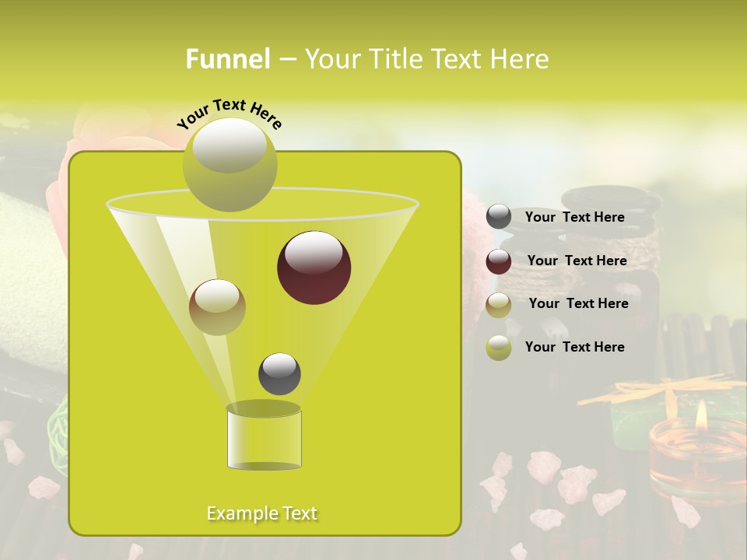Click the second 'Your Text Here' legend label
This screenshot has width=747, height=560.
coord(577,261)
